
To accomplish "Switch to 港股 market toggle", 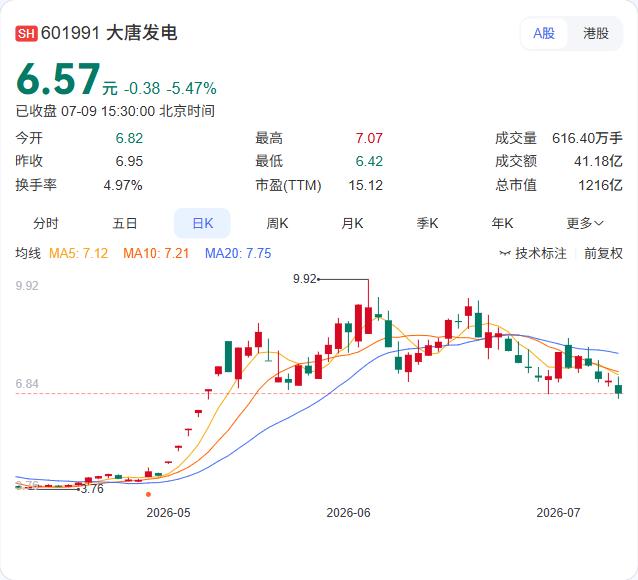I will 596,33.
